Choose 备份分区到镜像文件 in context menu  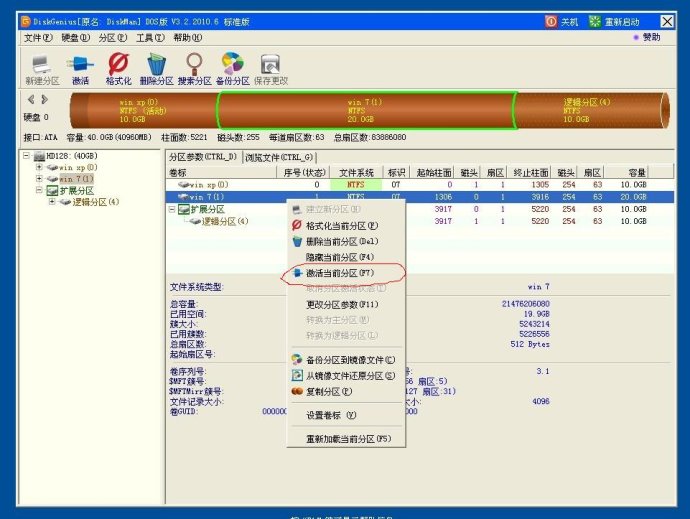pyautogui.click(x=346, y=360)
